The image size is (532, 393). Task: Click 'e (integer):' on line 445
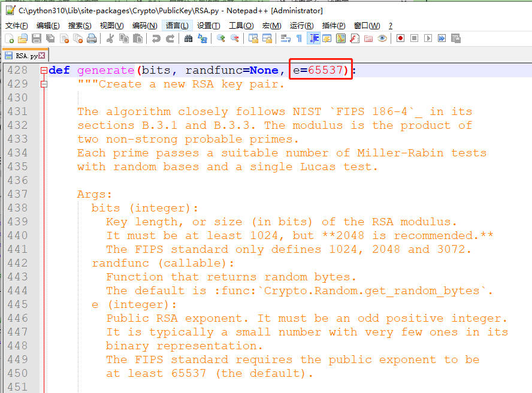pos(134,305)
